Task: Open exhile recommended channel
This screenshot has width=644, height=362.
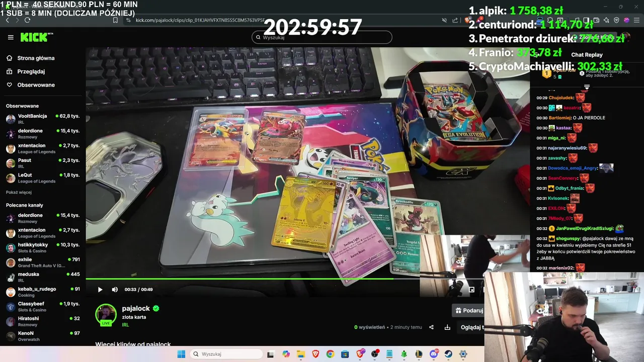Action: (43, 262)
